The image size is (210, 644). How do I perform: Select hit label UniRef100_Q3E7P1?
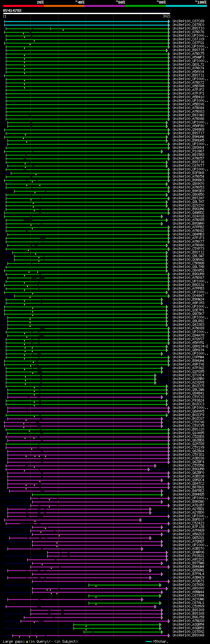(188, 310)
